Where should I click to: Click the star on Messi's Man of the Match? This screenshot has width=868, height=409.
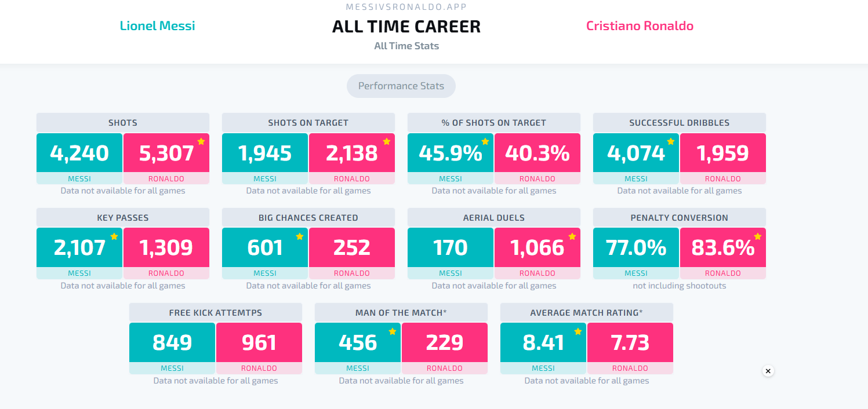(393, 331)
